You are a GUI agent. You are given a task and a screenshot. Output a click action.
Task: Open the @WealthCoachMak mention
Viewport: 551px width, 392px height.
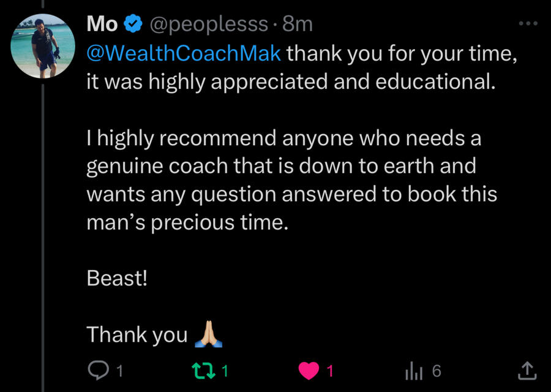(184, 53)
